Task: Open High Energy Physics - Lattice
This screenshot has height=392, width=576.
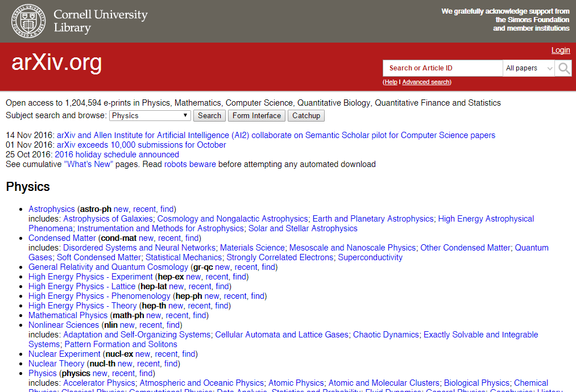Action: click(x=82, y=286)
